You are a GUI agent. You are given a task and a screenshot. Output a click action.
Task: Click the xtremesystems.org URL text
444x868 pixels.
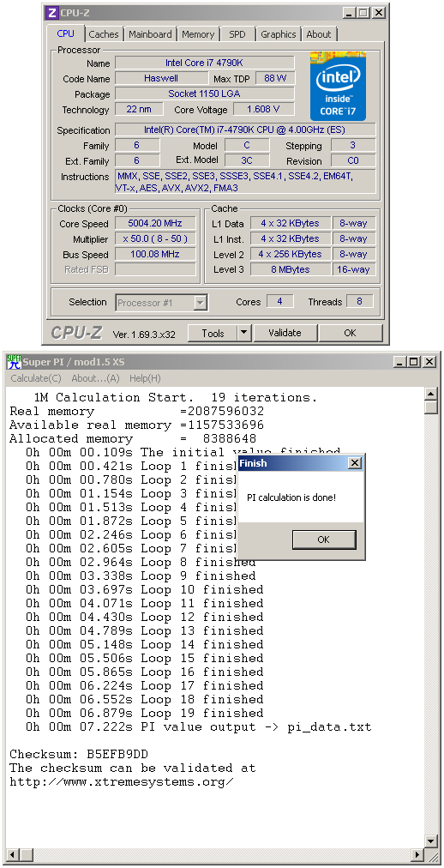[122, 782]
